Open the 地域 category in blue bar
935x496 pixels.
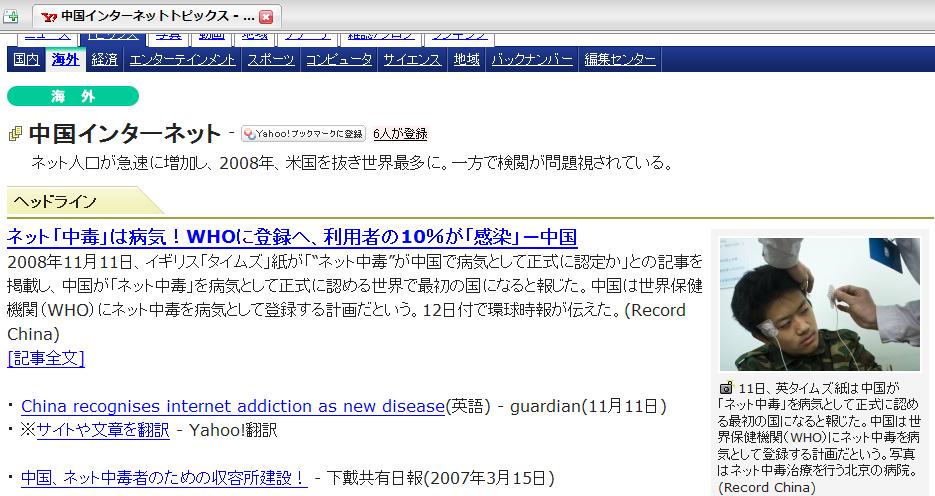[x=466, y=60]
